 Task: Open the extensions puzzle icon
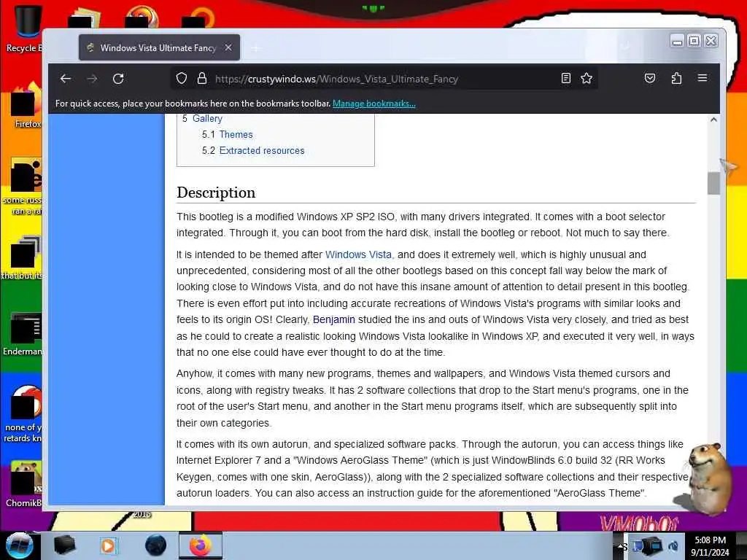[676, 78]
